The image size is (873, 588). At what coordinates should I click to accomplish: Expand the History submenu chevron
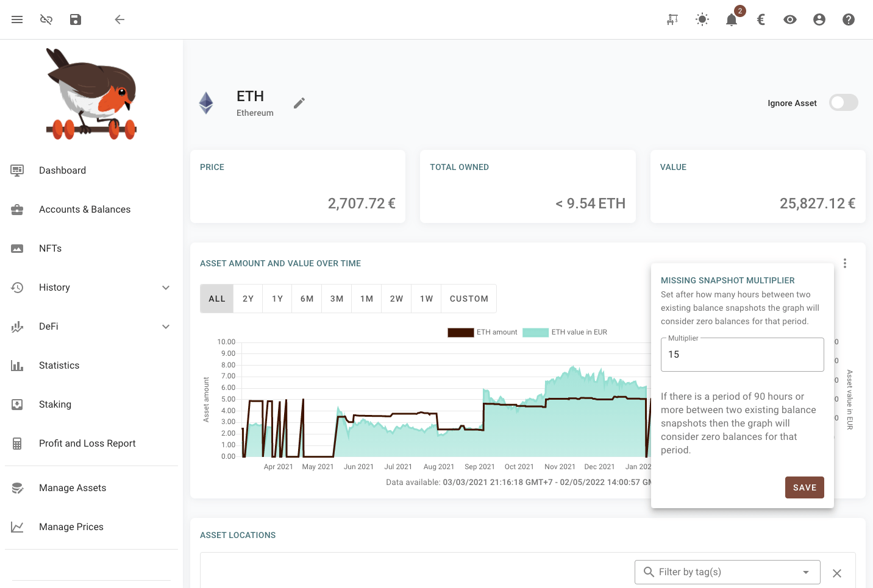coord(166,288)
